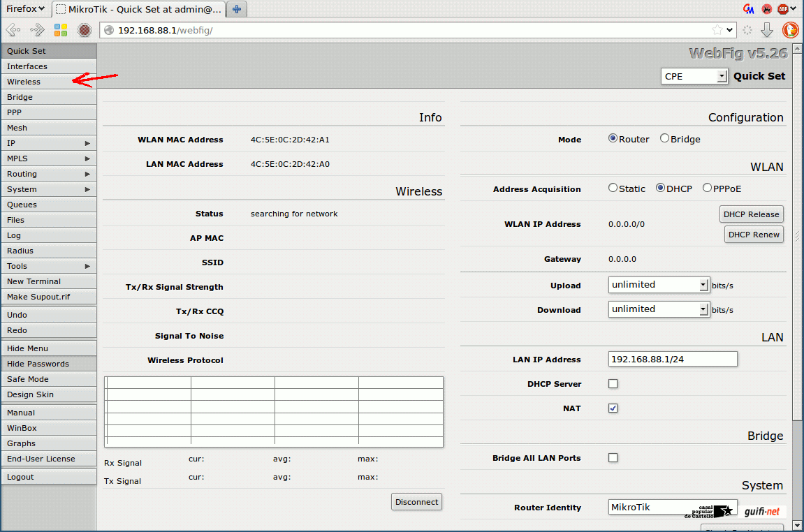The image size is (804, 532).
Task: Enable Safe Mode
Action: point(48,379)
